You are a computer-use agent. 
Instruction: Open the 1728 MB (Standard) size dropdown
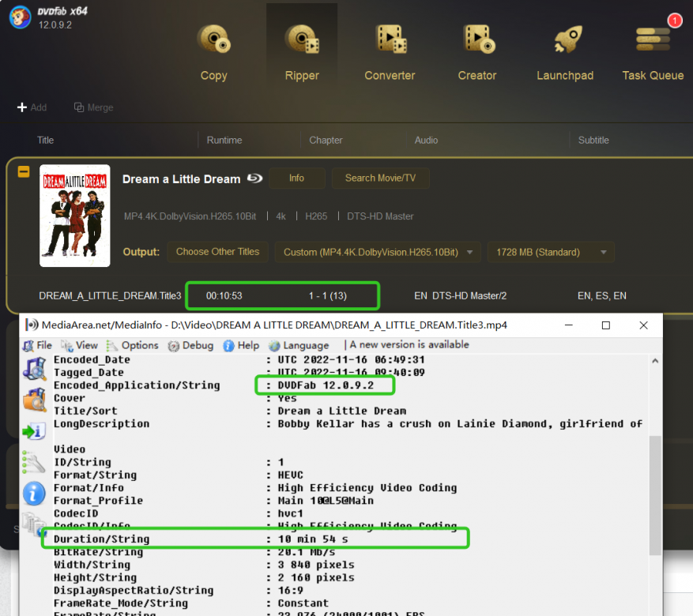point(551,252)
